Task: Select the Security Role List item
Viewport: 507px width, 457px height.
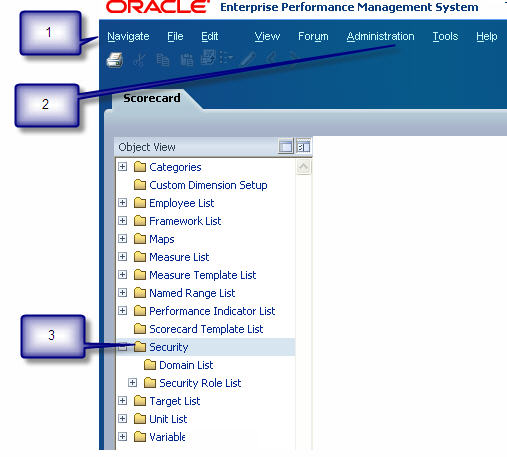Action: [200, 383]
